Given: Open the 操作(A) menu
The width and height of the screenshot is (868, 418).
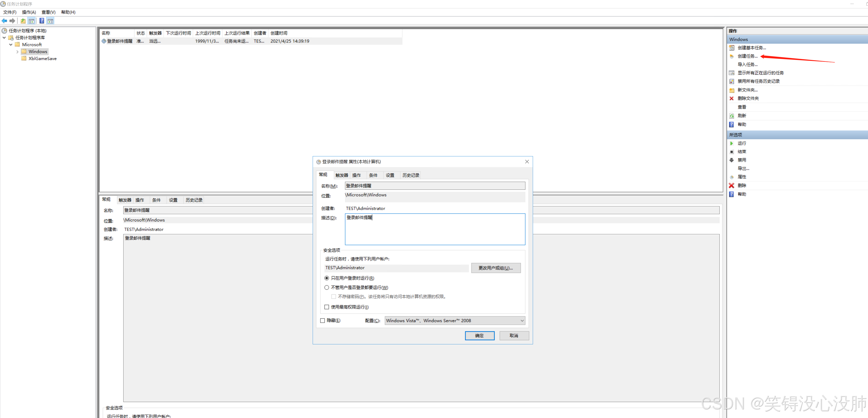Looking at the screenshot, I should (29, 12).
